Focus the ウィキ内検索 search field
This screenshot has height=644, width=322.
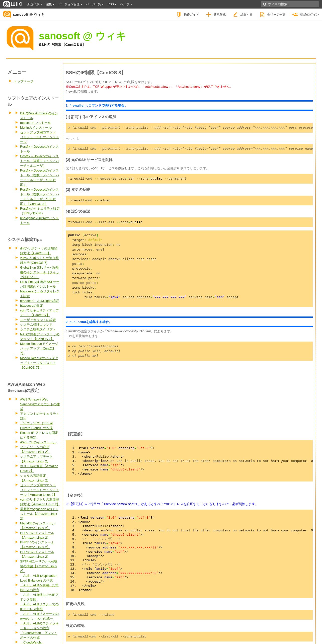pyautogui.click(x=290, y=4)
